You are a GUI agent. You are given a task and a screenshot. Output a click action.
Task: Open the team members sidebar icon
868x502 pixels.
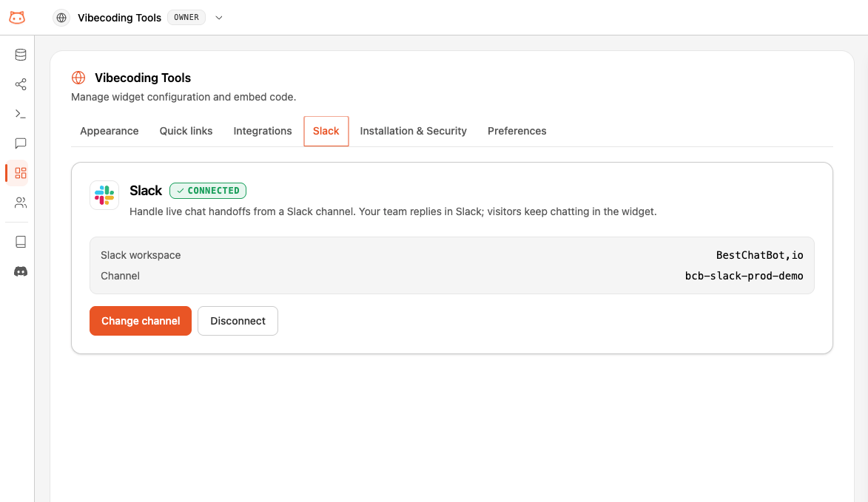pos(21,203)
